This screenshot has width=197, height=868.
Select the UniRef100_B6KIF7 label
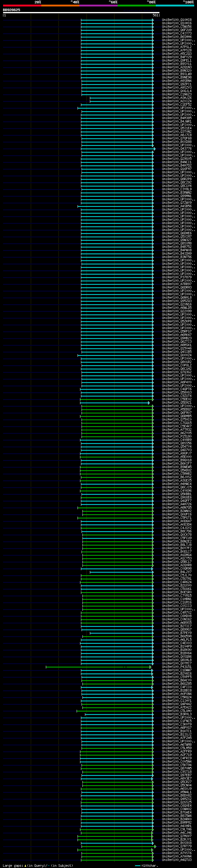[177, 463]
